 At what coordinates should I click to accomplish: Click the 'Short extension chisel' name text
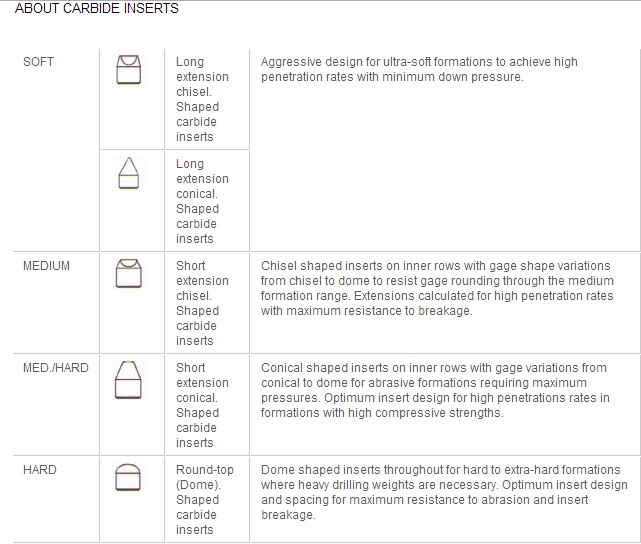click(202, 281)
